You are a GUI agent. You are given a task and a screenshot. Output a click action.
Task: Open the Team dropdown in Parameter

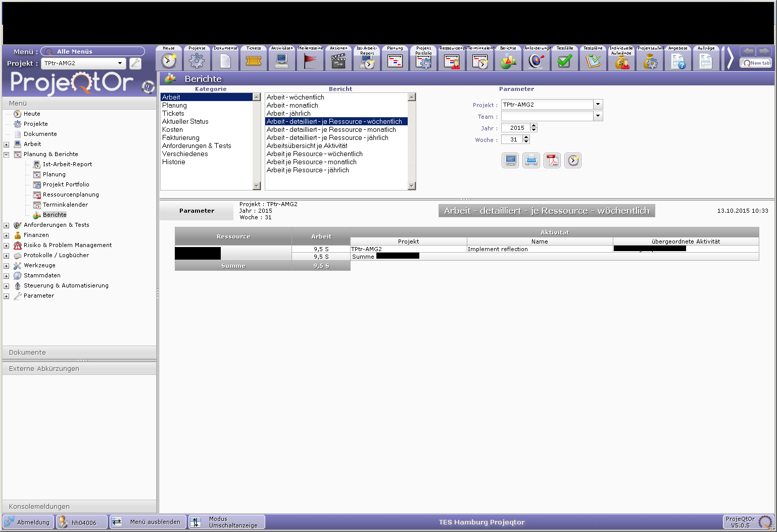[x=598, y=116]
